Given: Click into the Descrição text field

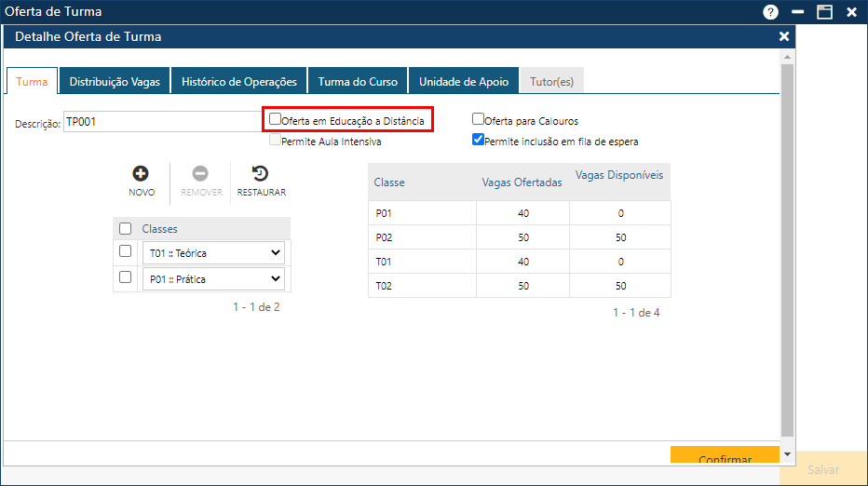Looking at the screenshot, I should [x=163, y=122].
